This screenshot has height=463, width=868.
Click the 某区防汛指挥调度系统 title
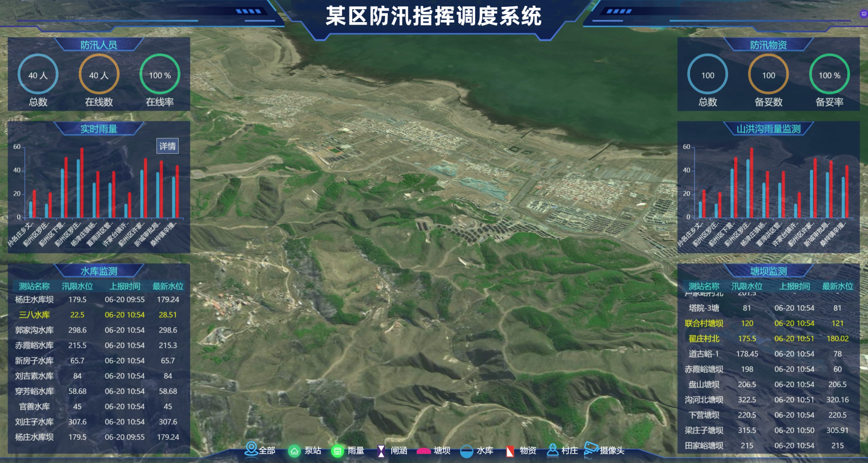[x=434, y=16]
